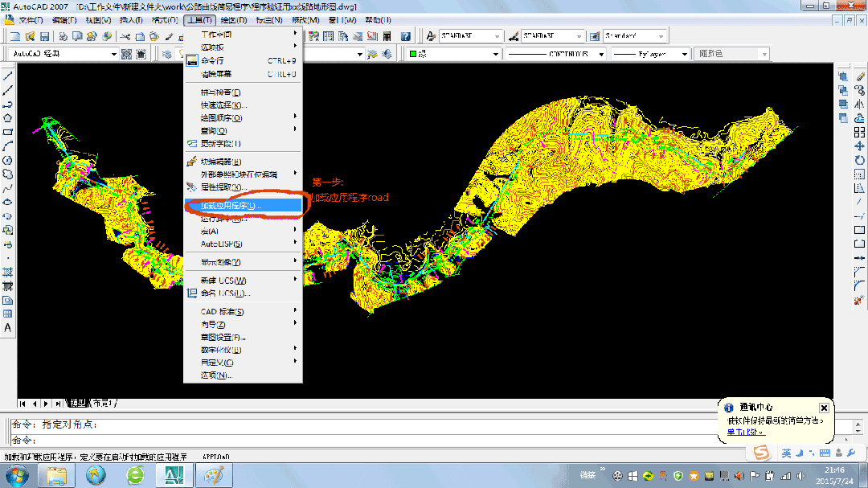Switch to the 模型 model tab
The height and width of the screenshot is (488, 868).
[x=78, y=404]
